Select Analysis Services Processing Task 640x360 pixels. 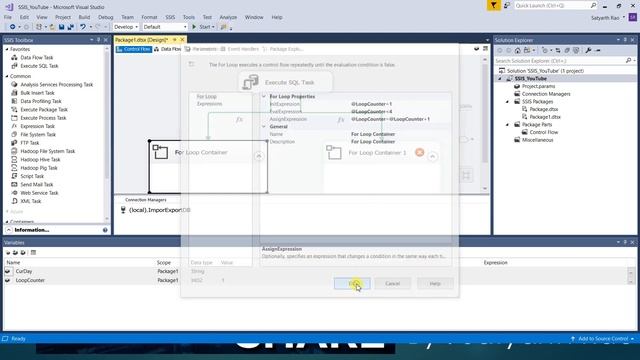point(56,84)
